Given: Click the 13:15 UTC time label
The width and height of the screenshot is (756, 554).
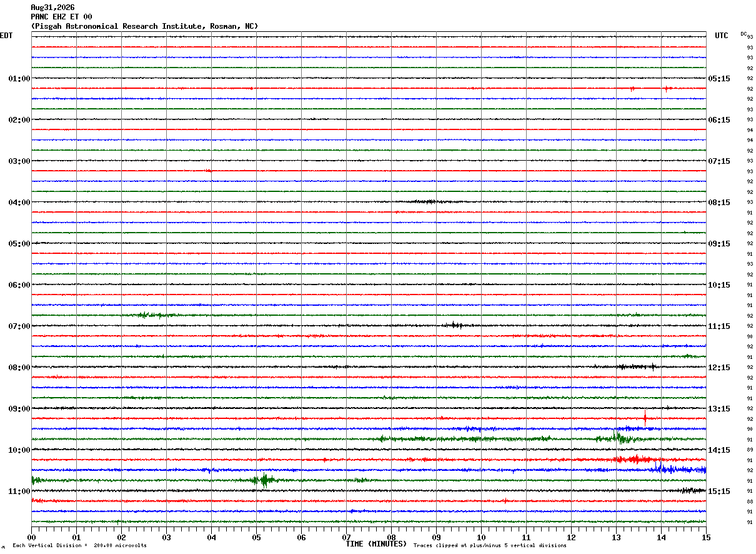Looking at the screenshot, I should (x=719, y=409).
